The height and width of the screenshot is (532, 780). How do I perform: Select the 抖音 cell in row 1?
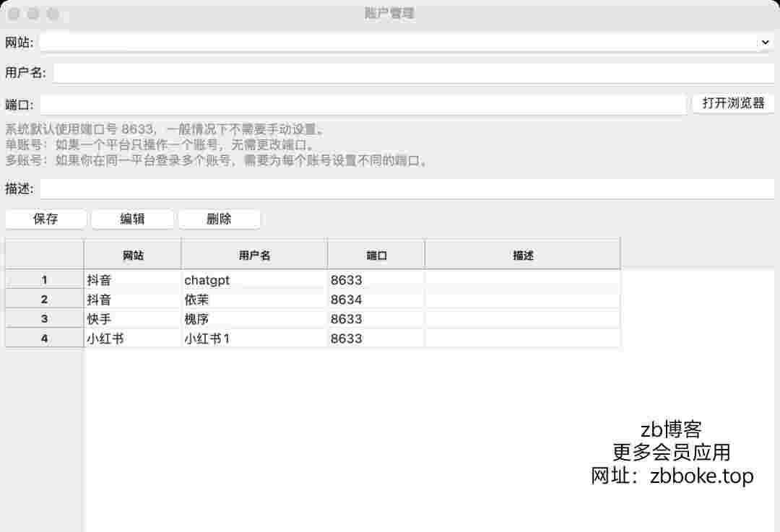[x=133, y=280]
